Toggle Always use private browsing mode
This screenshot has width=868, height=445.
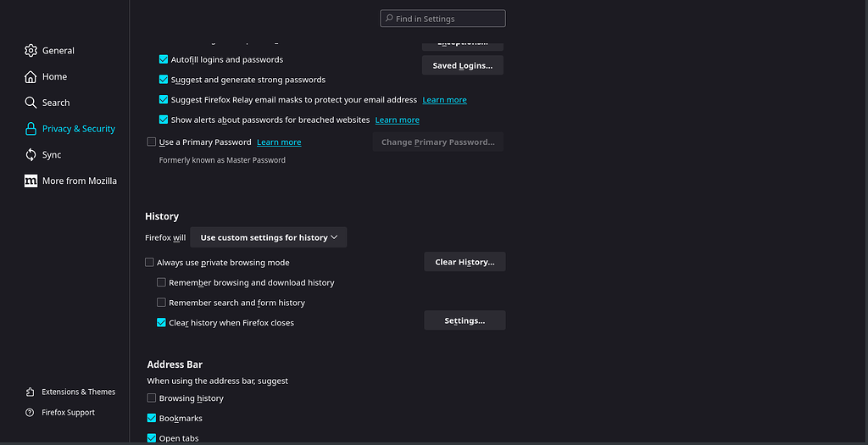[150, 263]
